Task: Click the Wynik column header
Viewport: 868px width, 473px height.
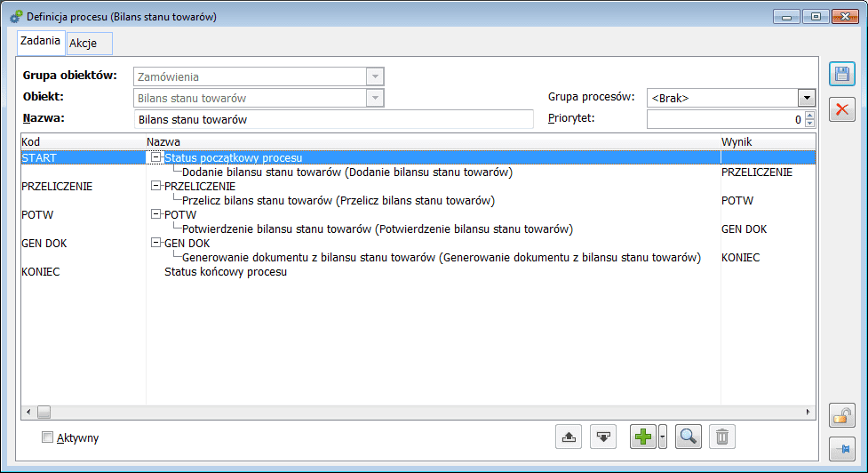Action: [768, 142]
